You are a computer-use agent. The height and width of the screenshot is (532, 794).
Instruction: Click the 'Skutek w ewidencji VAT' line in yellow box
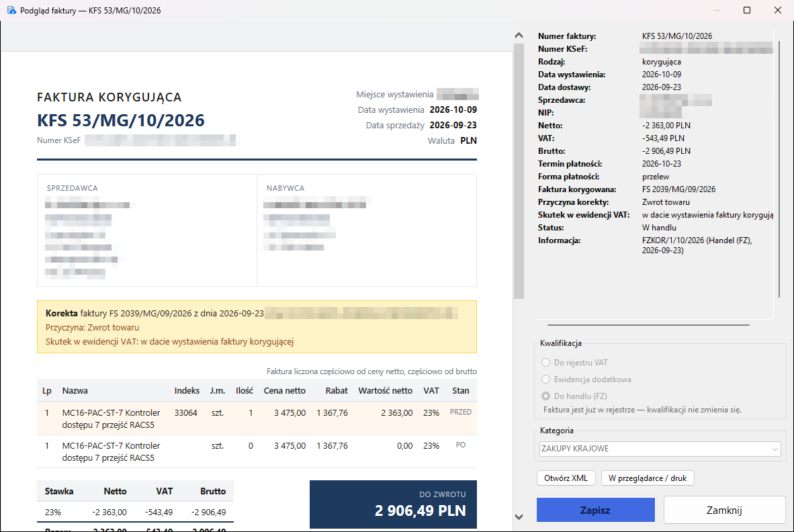170,342
